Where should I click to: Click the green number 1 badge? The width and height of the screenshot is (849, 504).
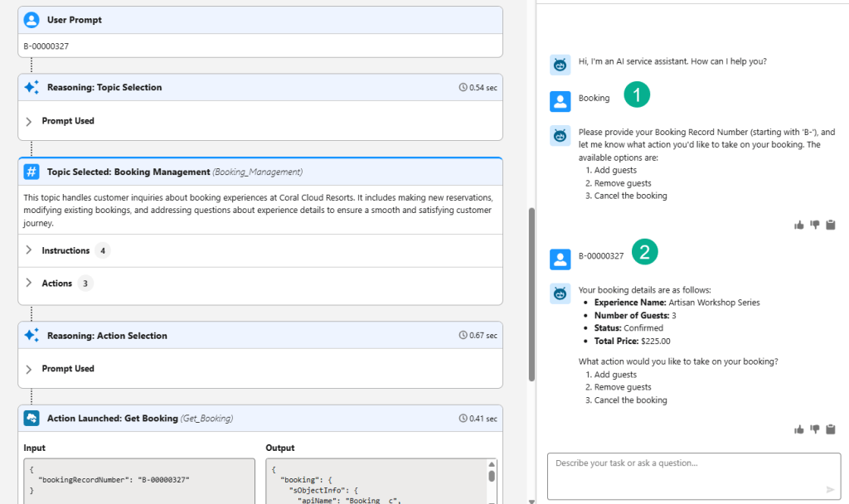click(x=637, y=95)
